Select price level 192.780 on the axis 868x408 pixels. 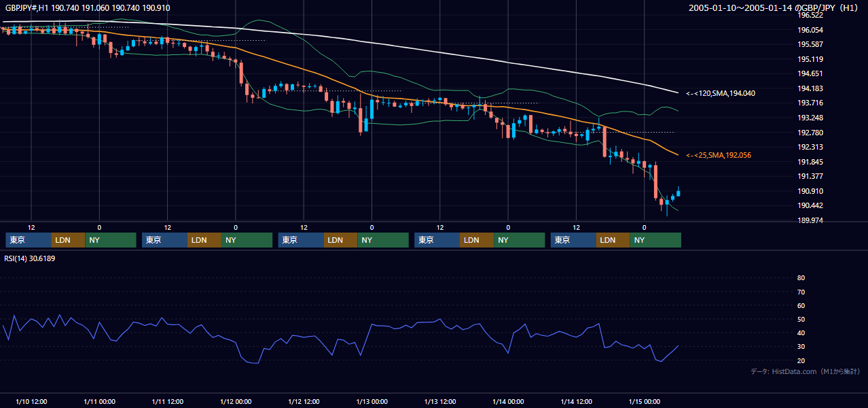pyautogui.click(x=810, y=133)
